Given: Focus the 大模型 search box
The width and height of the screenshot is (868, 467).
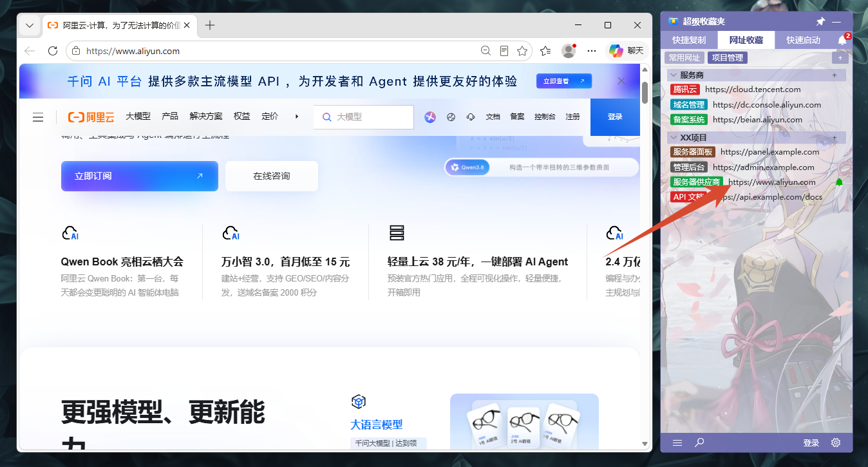Looking at the screenshot, I should pos(364,117).
